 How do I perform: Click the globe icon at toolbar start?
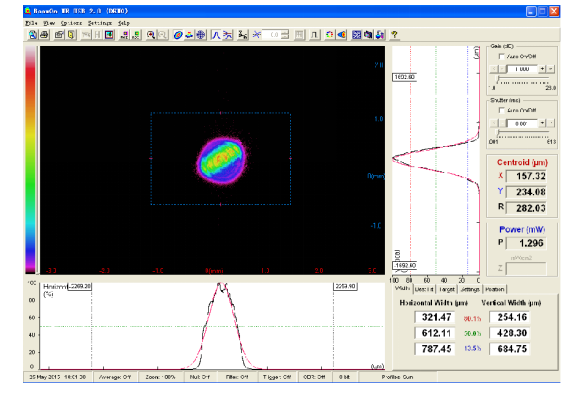click(x=33, y=35)
